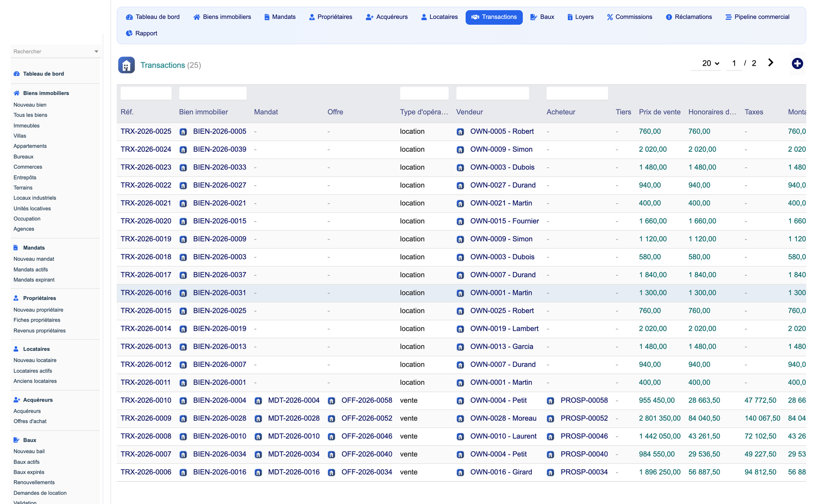
Task: Open Mandats actifs in sidebar
Action: (31, 270)
